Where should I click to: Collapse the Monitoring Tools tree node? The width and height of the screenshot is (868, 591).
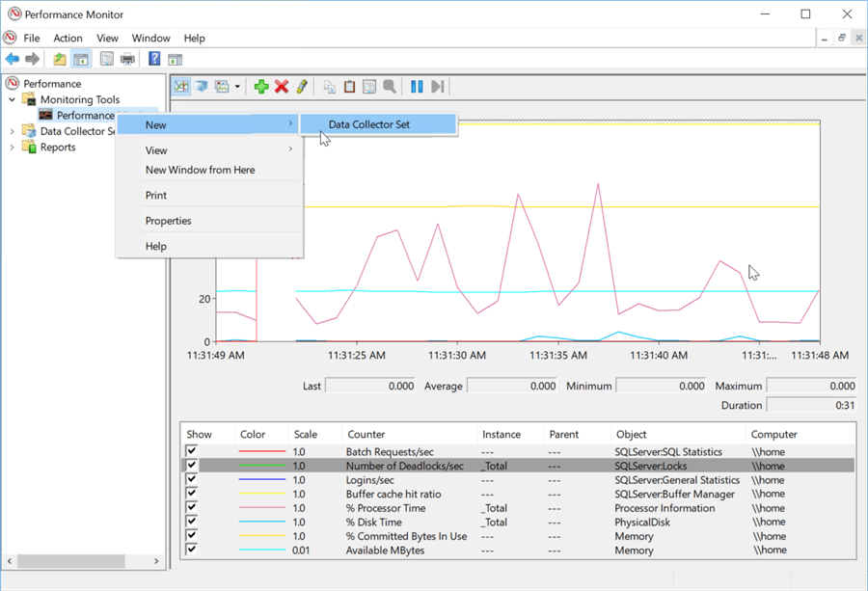coord(13,99)
